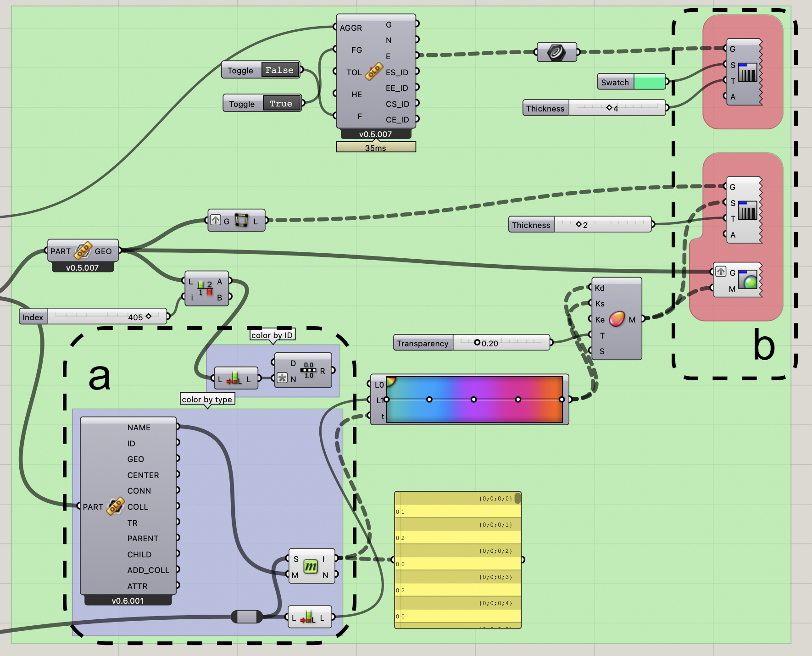The width and height of the screenshot is (812, 656).
Task: Click the HE input on AGGR component
Action: 356,95
